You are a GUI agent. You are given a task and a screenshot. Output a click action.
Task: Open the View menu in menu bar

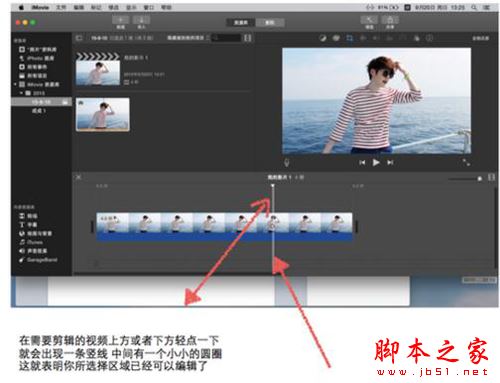(131, 7)
